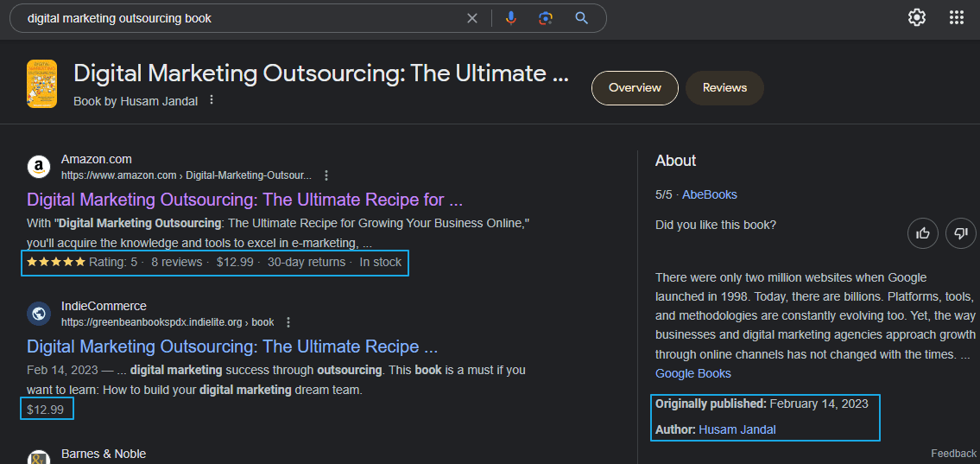Click the Feedback link
980x464 pixels.
point(953,454)
